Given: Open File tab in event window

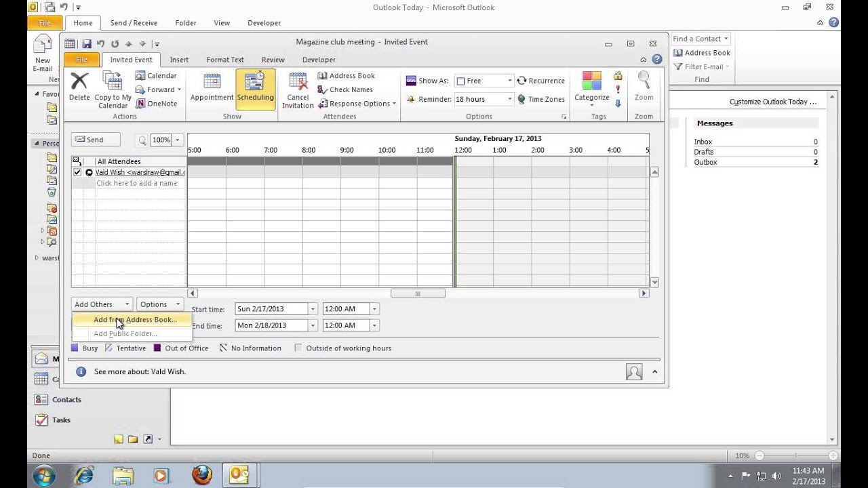Looking at the screenshot, I should 81,60.
